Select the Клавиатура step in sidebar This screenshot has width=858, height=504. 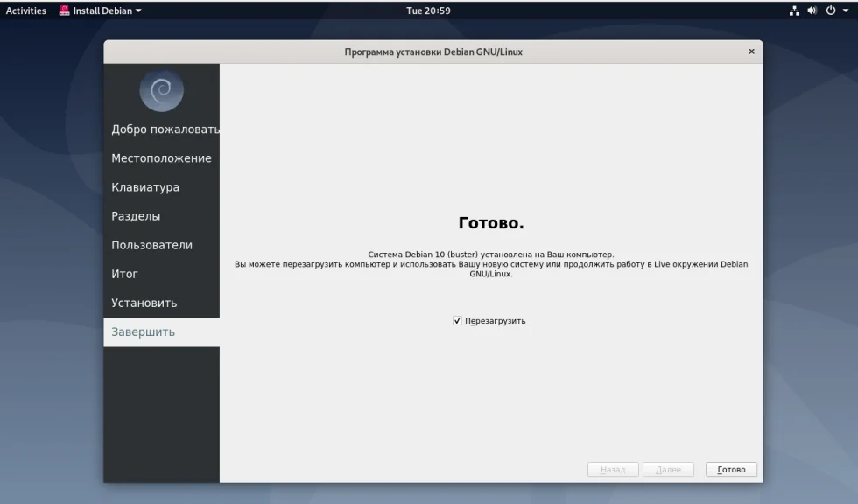click(x=161, y=187)
